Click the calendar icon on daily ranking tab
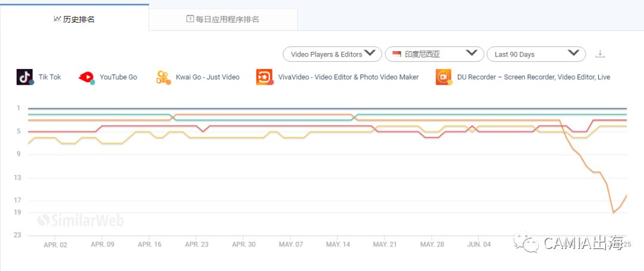 tap(190, 19)
